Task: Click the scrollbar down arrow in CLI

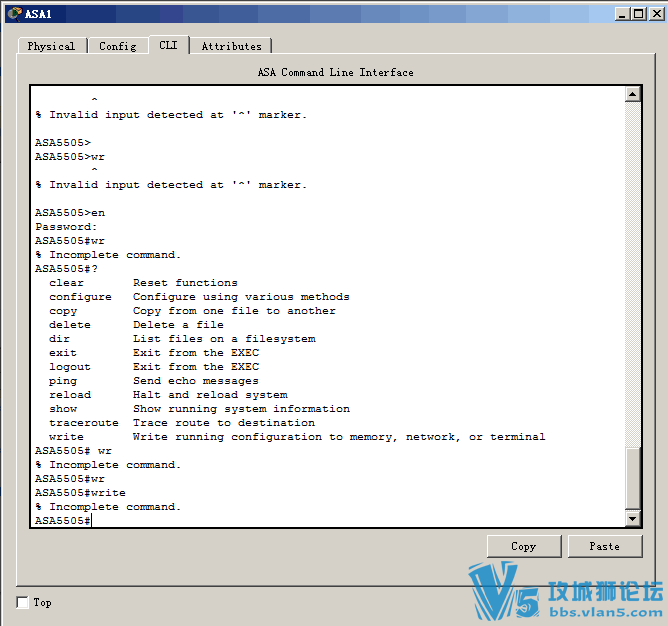Action: pyautogui.click(x=633, y=519)
